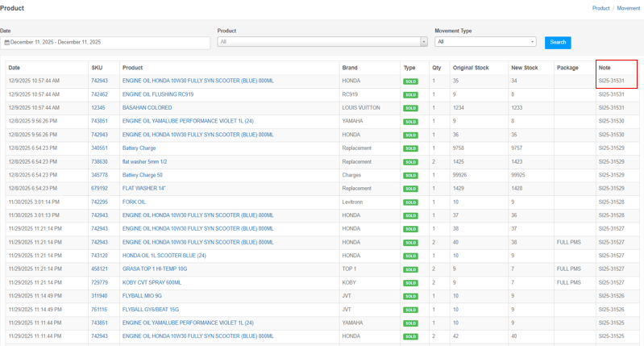The width and height of the screenshot is (644, 346).
Task: Open the Product breadcrumb link
Action: tap(600, 8)
